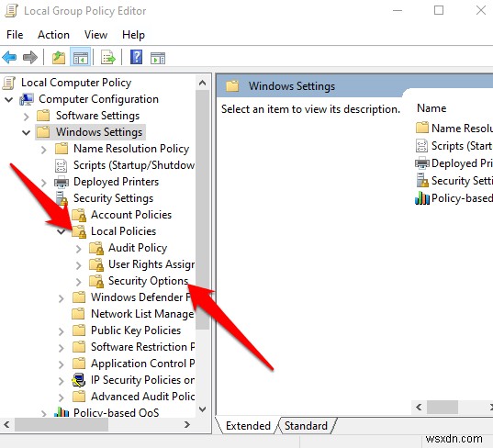Click the Scripts (Startup/Shutdown) tree icon
Image resolution: width=493 pixels, height=448 pixels.
61,165
